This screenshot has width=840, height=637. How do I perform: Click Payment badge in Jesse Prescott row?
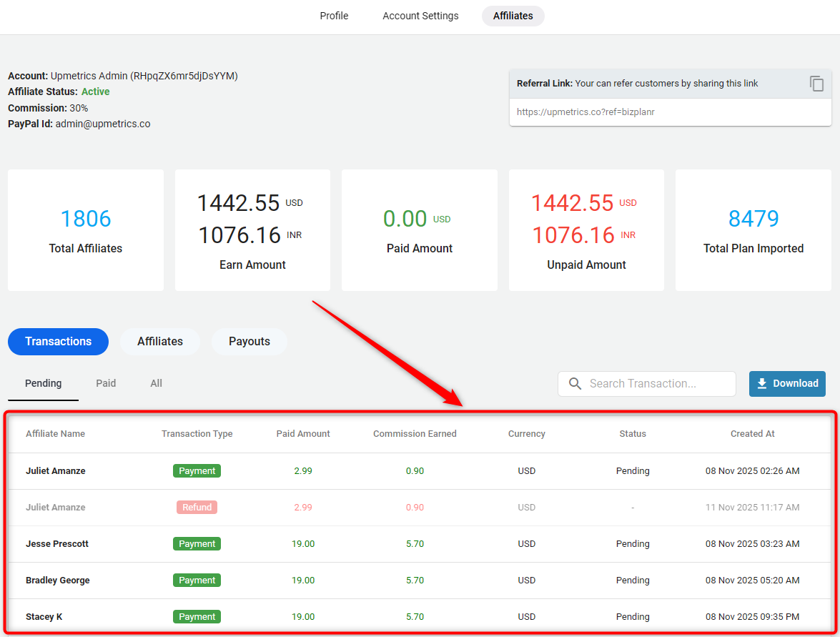coord(197,544)
